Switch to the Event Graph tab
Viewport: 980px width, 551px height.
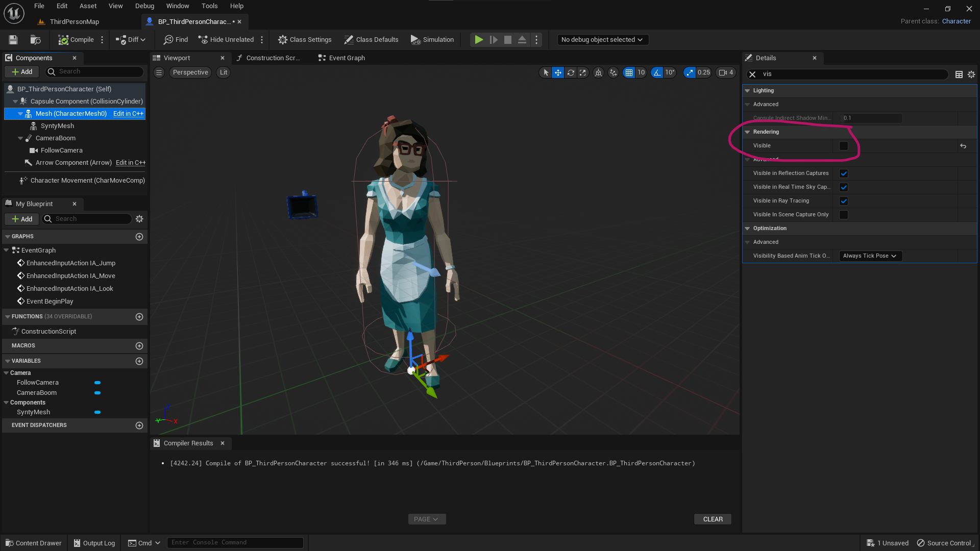point(341,58)
